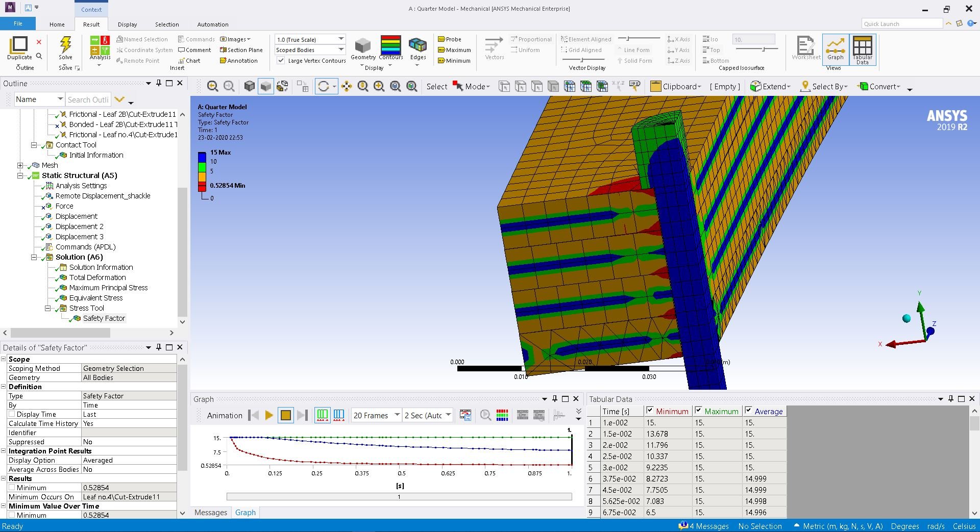Collapse the Stress Tool node
The image size is (980, 532).
tap(47, 308)
